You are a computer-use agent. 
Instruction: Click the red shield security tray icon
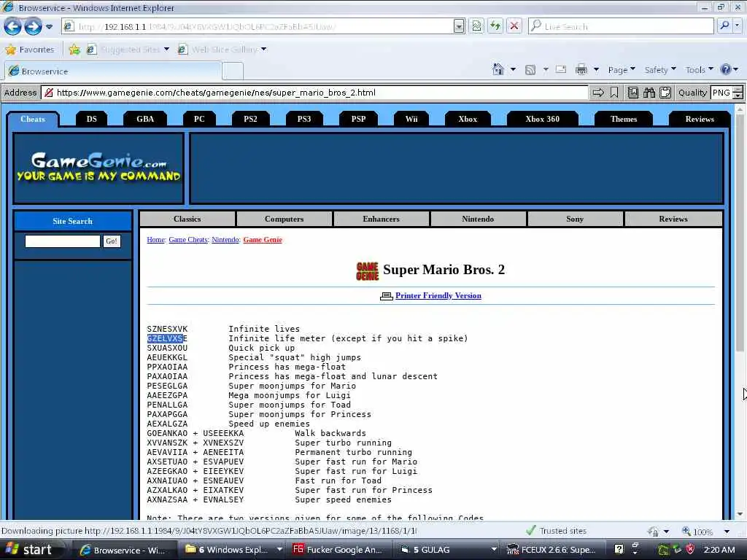click(x=690, y=550)
